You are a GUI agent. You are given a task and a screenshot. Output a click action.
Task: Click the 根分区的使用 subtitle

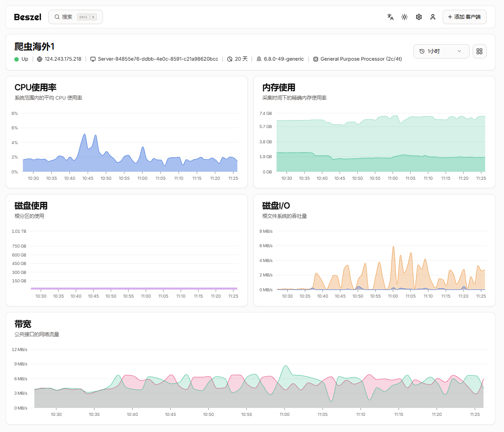(x=29, y=216)
